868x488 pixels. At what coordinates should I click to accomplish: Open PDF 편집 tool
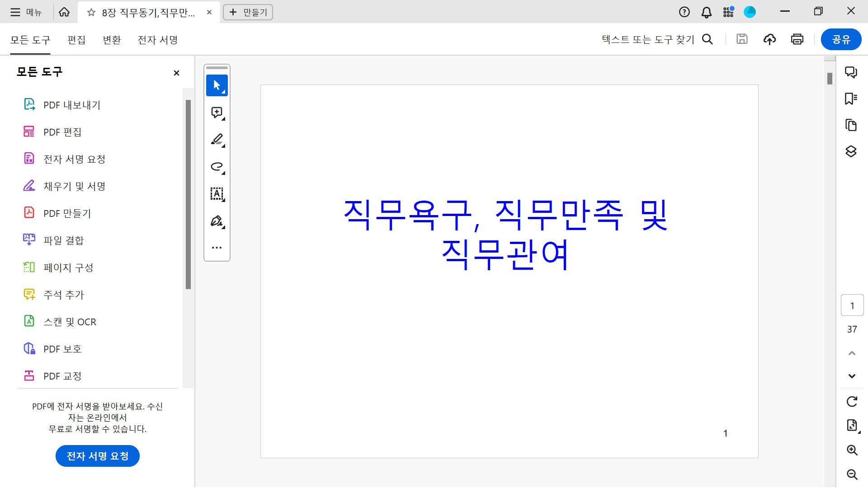click(62, 132)
